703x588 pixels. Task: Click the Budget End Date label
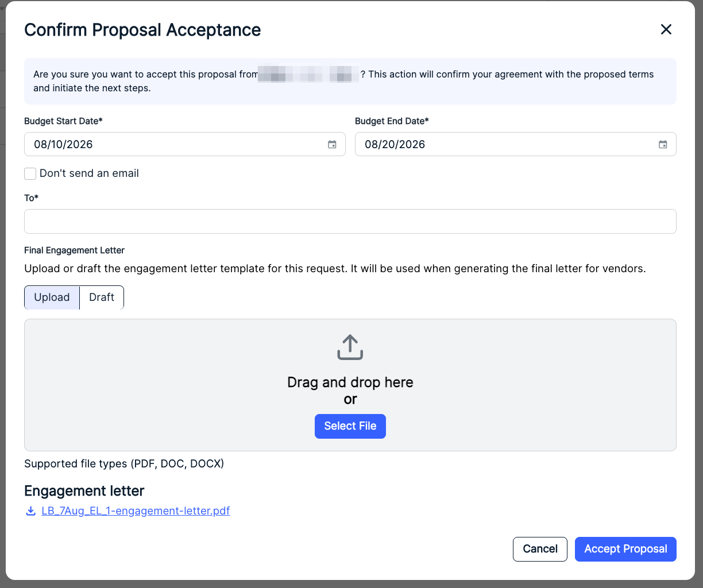392,121
